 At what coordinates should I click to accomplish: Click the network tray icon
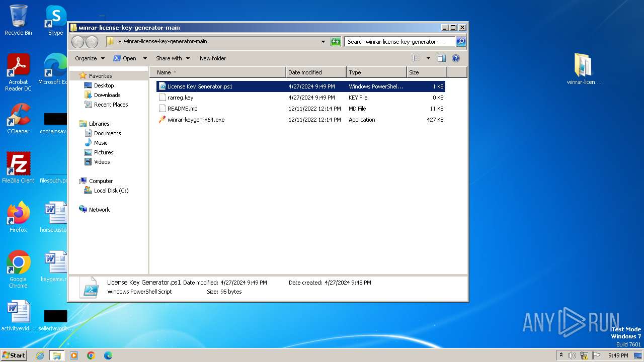[584, 355]
